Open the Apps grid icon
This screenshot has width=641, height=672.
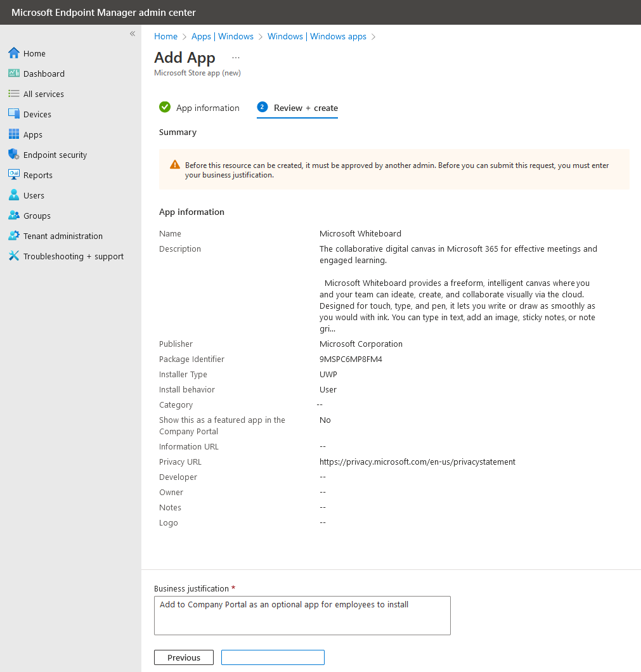(x=14, y=134)
